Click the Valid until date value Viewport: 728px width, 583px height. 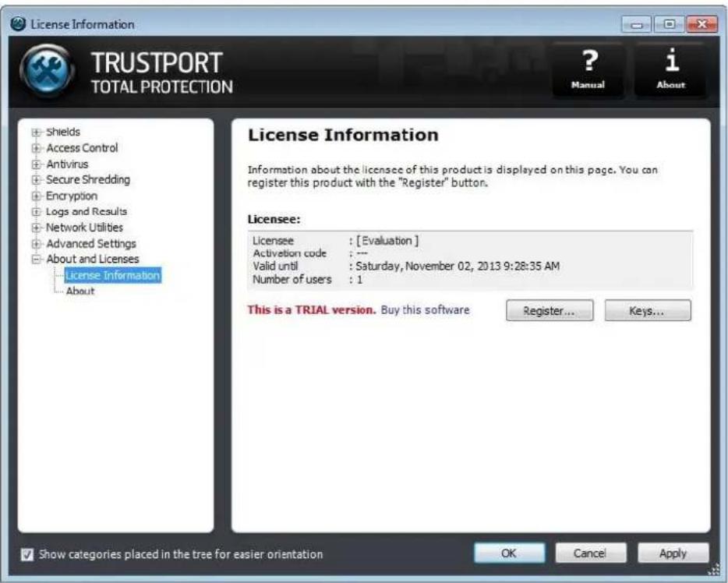click(458, 267)
